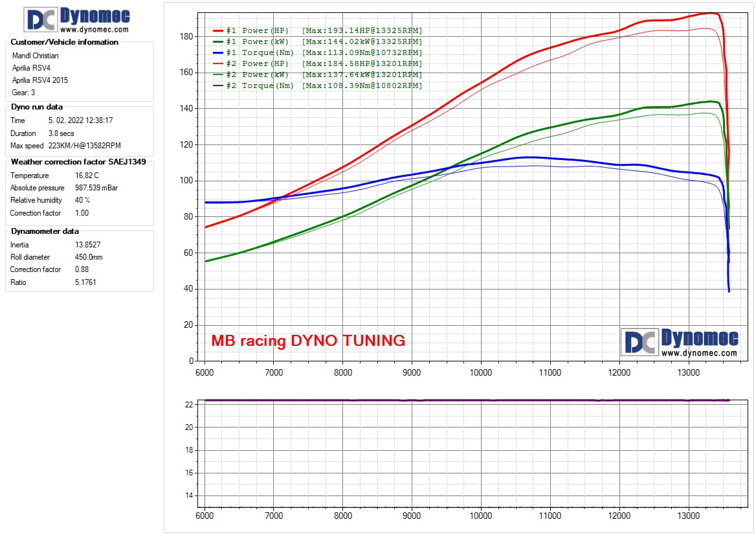Click the Weather correction factor SAEJ1349 header

point(78,162)
